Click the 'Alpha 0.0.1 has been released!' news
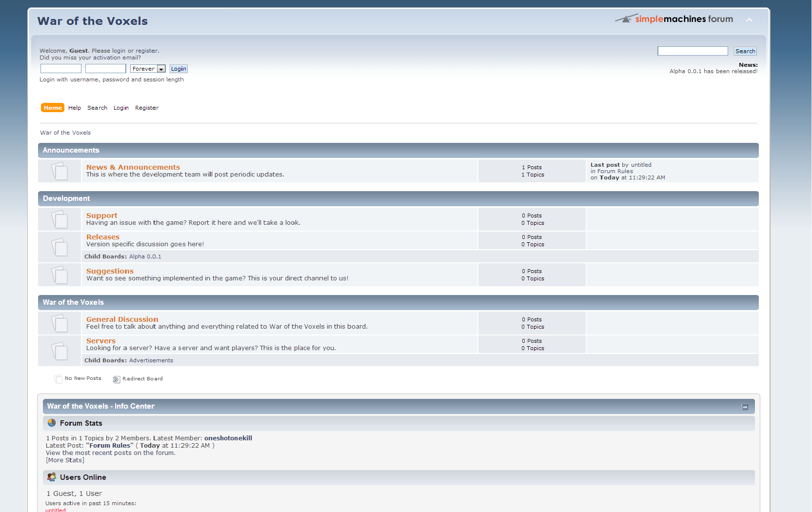The height and width of the screenshot is (512, 812). coord(713,71)
